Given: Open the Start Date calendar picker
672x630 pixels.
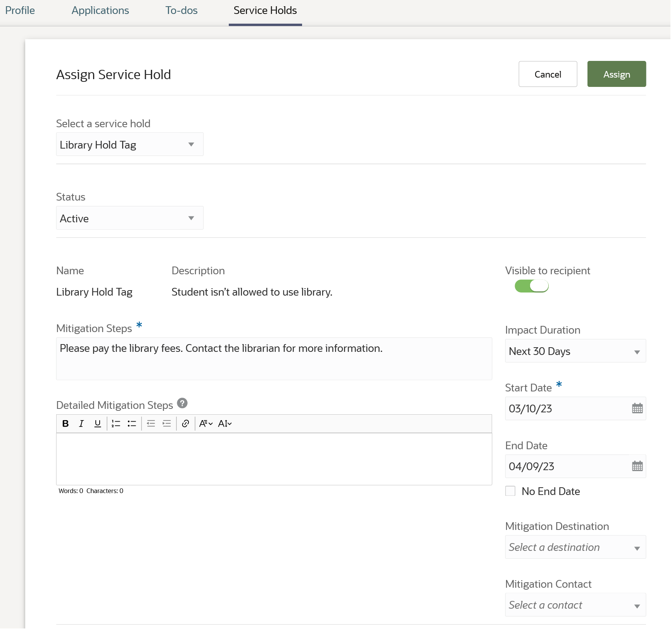Looking at the screenshot, I should tap(637, 408).
